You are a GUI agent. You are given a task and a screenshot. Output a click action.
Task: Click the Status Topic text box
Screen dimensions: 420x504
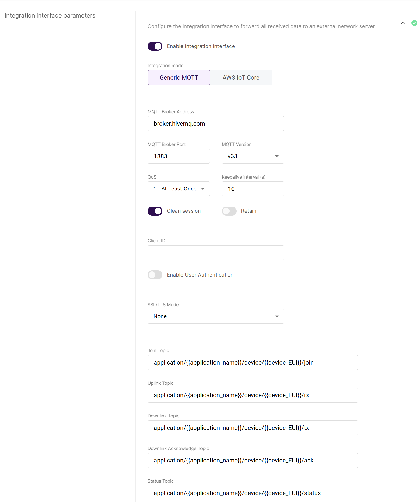click(x=252, y=493)
